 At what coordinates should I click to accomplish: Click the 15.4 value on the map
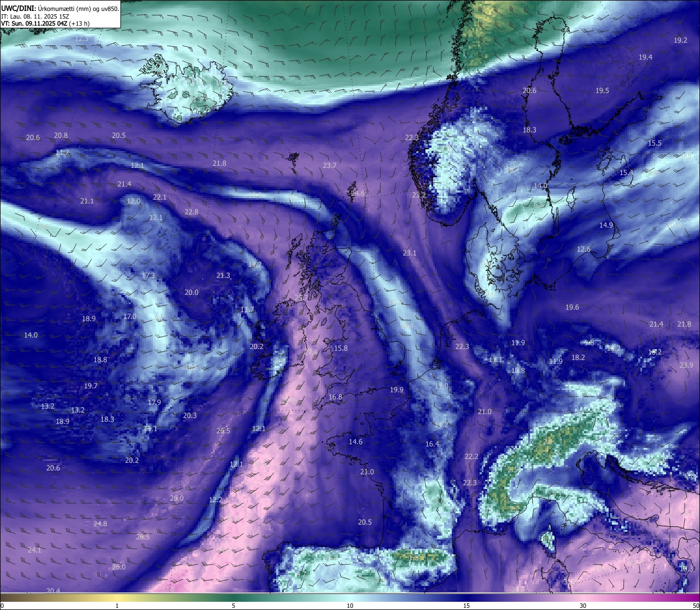pos(626,172)
